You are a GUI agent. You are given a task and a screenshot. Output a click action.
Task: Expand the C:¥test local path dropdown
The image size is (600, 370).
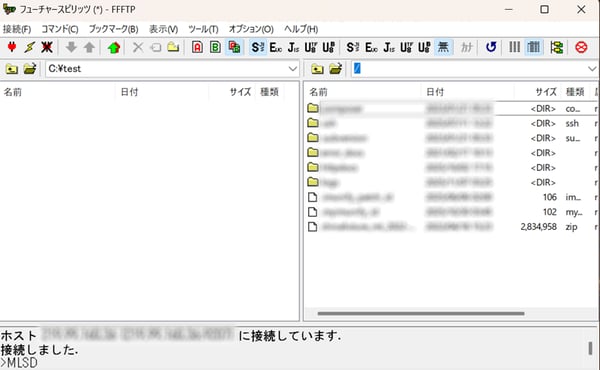point(292,69)
